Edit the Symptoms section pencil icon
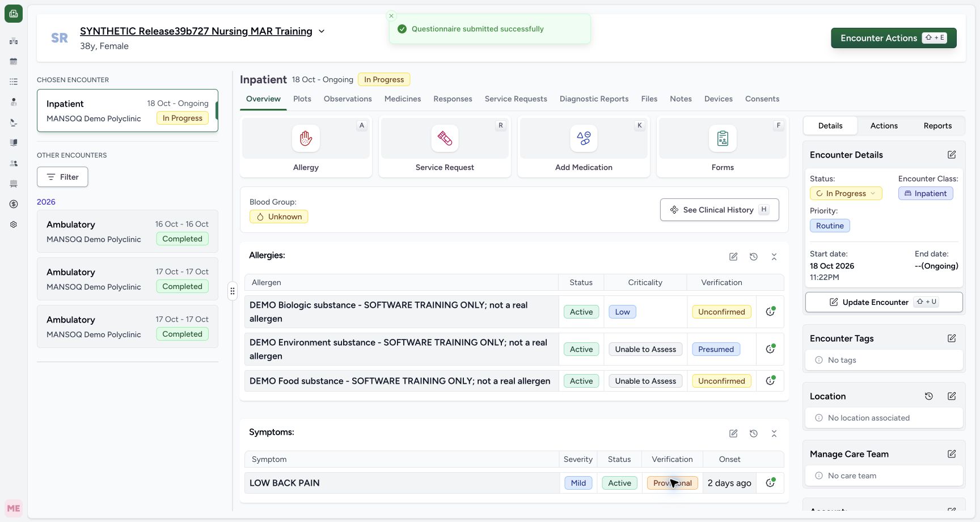 [x=733, y=434]
